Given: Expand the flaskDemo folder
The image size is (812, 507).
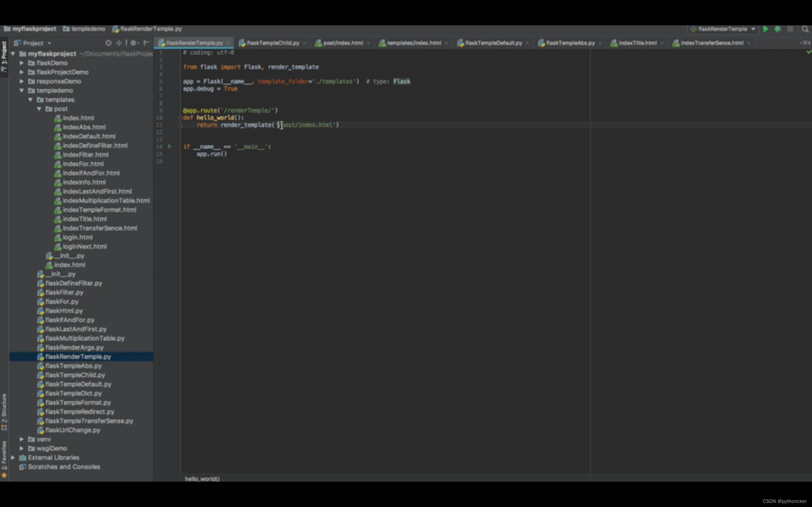Looking at the screenshot, I should point(22,63).
